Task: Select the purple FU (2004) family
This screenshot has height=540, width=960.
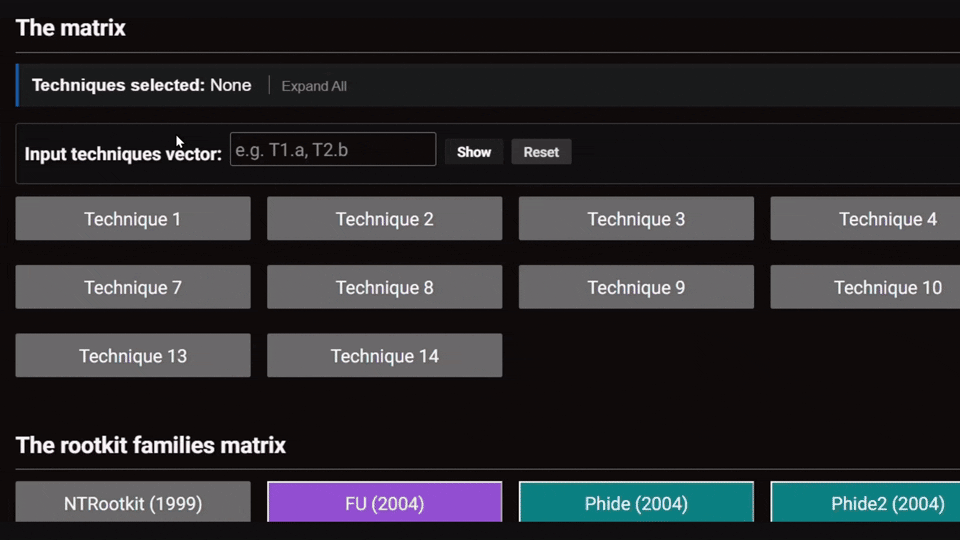Action: pos(384,503)
